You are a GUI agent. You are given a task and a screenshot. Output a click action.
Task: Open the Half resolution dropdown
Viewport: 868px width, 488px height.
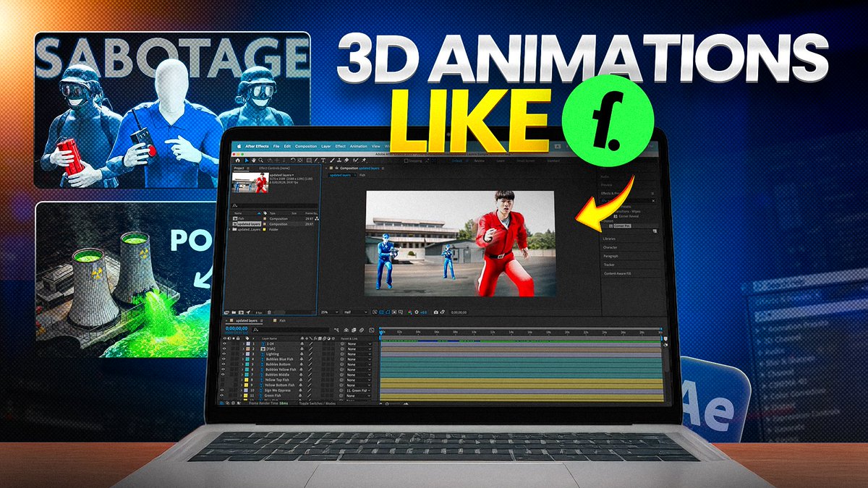[x=356, y=312]
